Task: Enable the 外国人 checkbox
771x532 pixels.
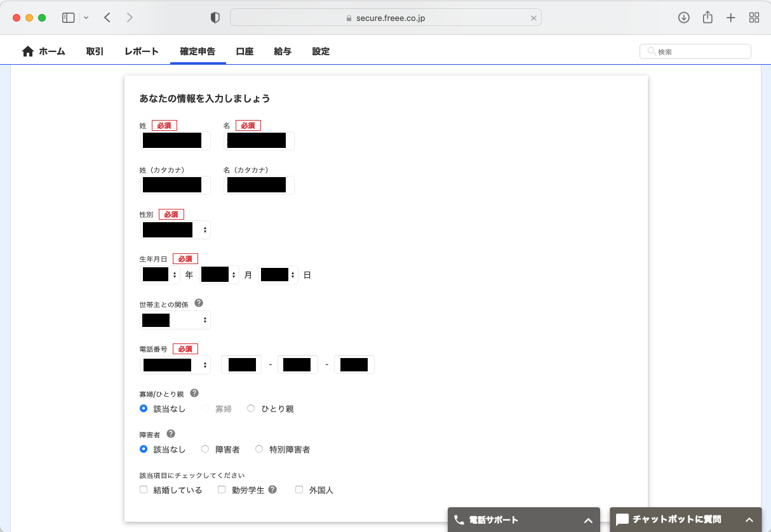Action: [x=299, y=489]
